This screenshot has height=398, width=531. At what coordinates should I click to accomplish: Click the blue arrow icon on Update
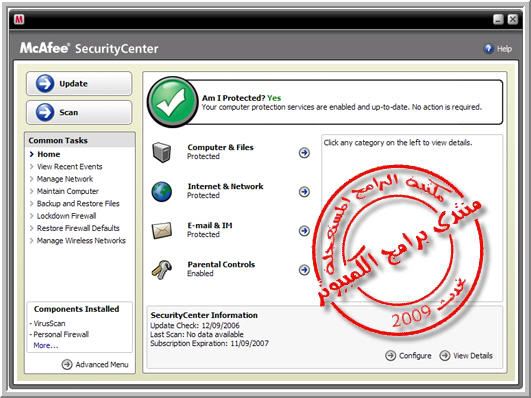tap(45, 83)
